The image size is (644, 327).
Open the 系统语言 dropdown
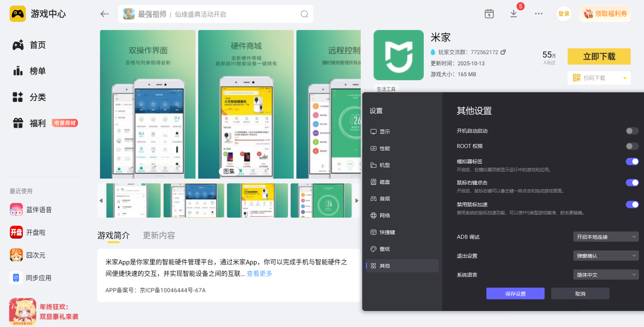(x=606, y=275)
